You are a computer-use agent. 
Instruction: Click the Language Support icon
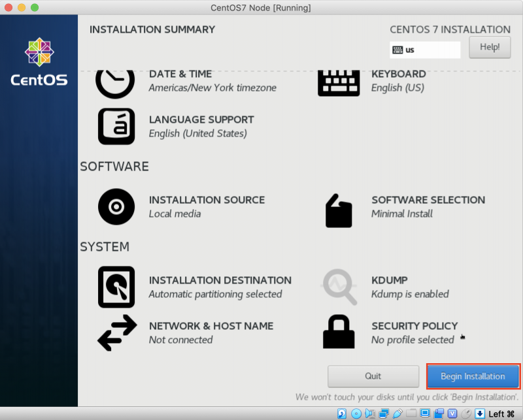click(x=116, y=126)
